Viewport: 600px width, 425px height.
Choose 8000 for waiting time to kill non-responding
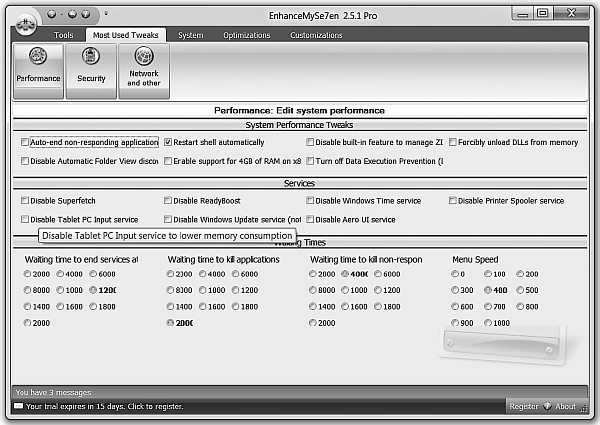click(313, 290)
